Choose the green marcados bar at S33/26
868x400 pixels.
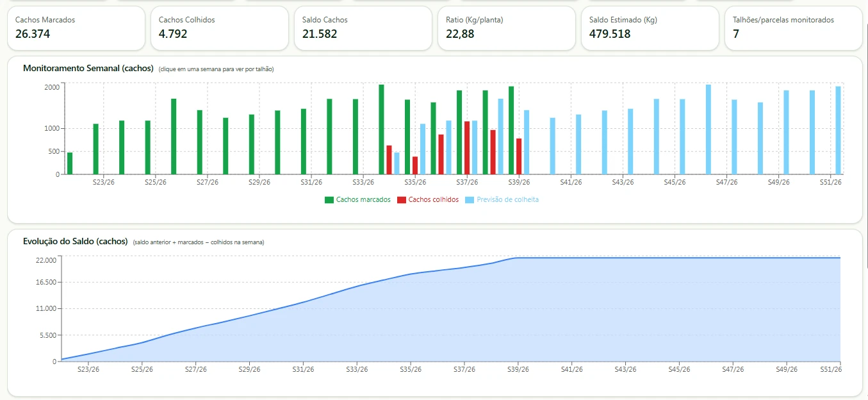click(356, 137)
